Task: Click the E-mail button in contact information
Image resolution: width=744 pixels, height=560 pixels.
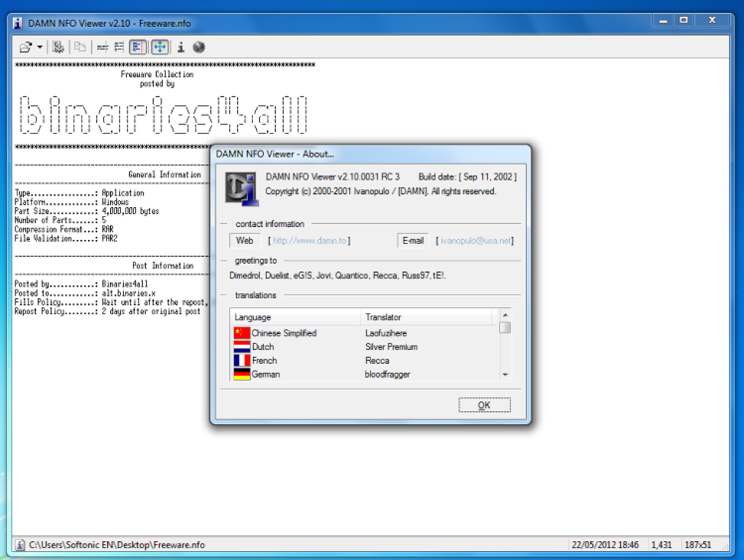Action: (x=413, y=241)
